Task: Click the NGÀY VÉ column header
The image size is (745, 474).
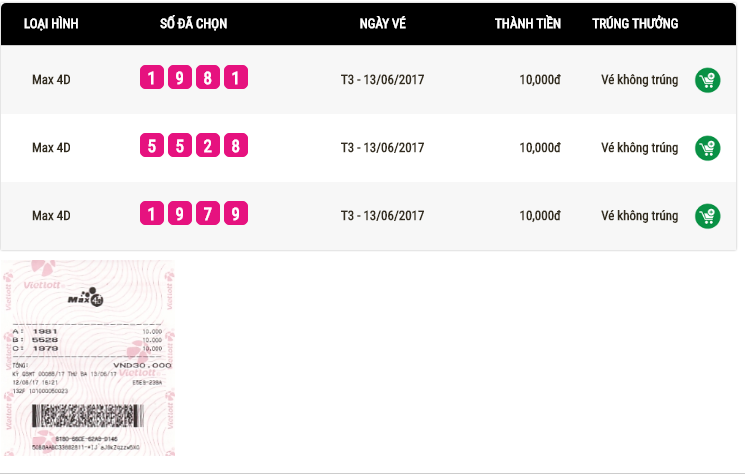Action: pos(382,24)
